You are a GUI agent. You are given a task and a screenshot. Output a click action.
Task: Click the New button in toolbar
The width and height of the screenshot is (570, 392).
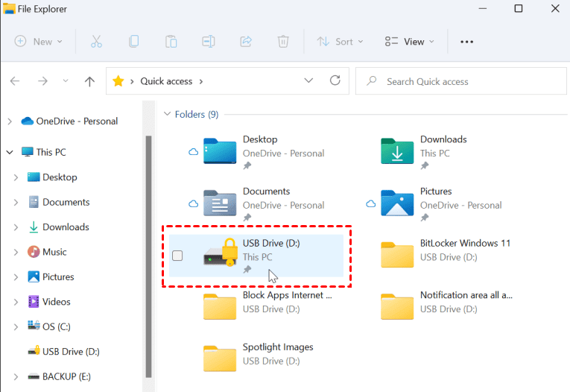click(39, 42)
